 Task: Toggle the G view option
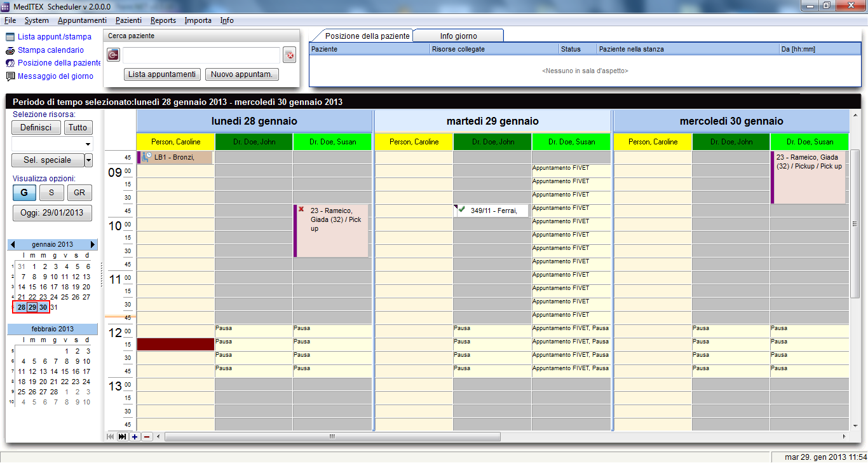click(x=24, y=193)
